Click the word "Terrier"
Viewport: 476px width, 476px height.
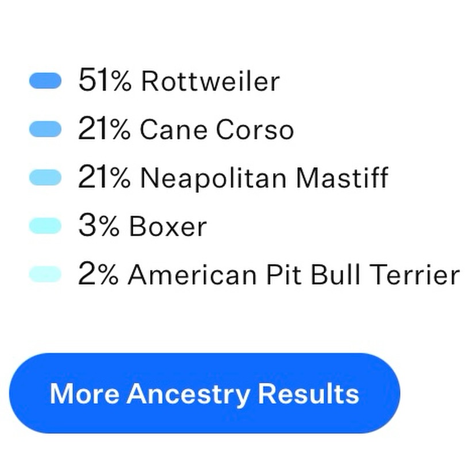tap(414, 274)
